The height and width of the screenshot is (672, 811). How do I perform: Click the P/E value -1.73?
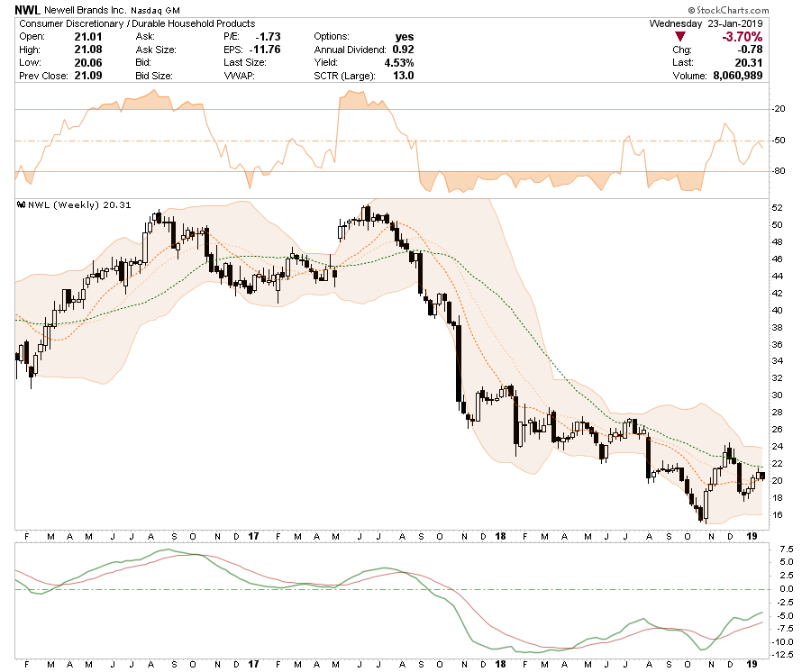[x=268, y=37]
